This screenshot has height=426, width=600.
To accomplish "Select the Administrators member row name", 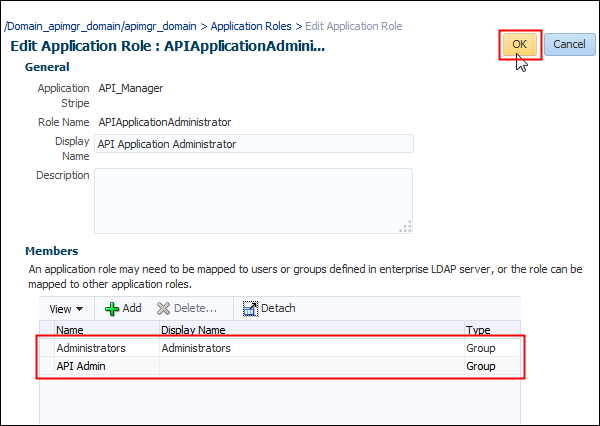I will coord(91,348).
